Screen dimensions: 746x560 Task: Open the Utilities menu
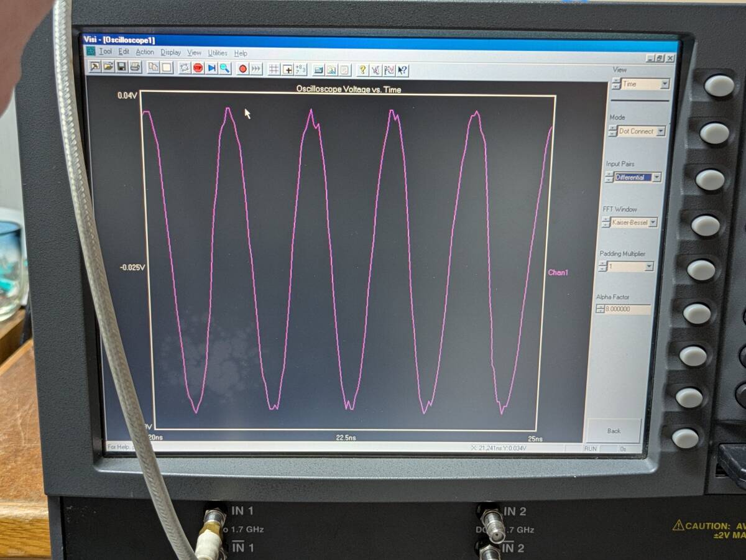[218, 53]
